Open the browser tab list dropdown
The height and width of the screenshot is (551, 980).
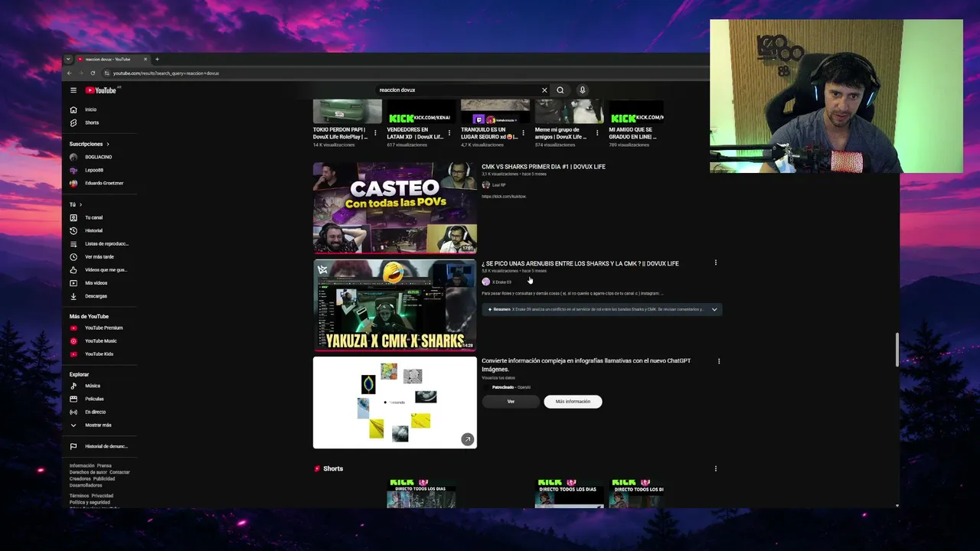[x=68, y=59]
